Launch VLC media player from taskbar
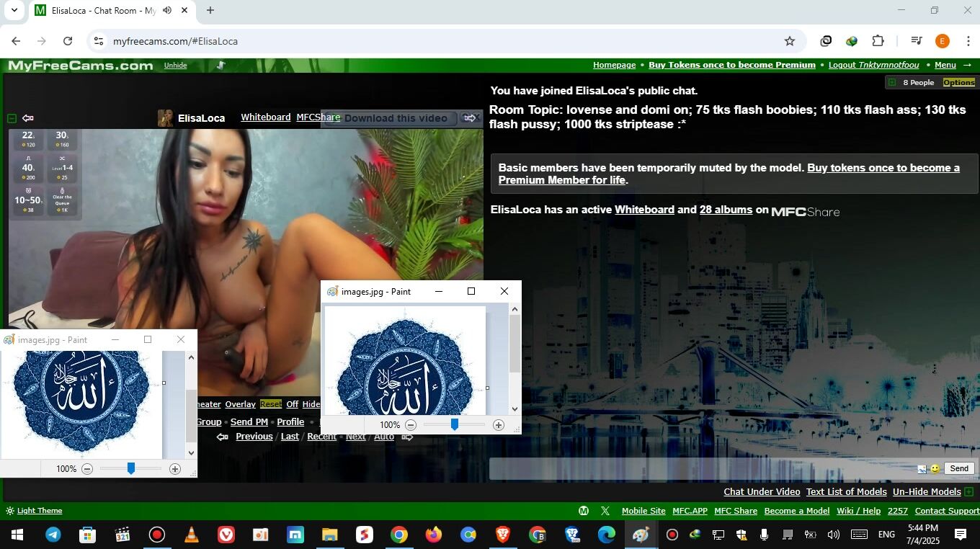The image size is (980, 549). (x=192, y=535)
